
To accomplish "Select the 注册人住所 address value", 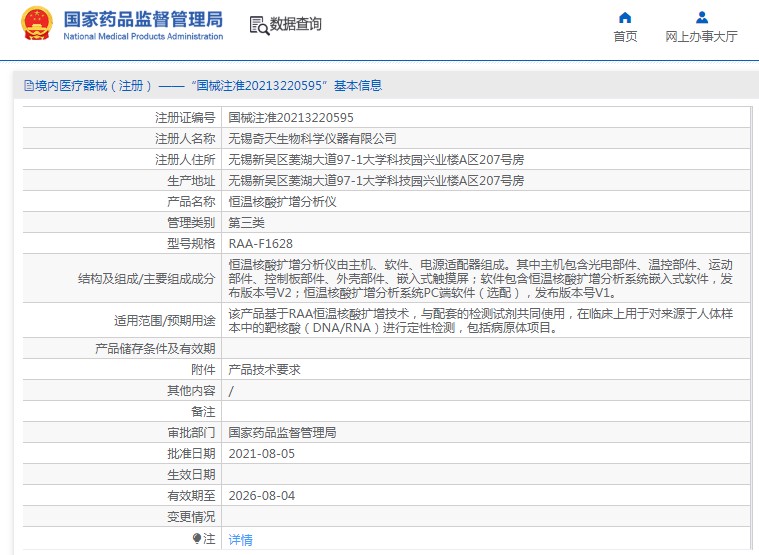I will [376, 160].
